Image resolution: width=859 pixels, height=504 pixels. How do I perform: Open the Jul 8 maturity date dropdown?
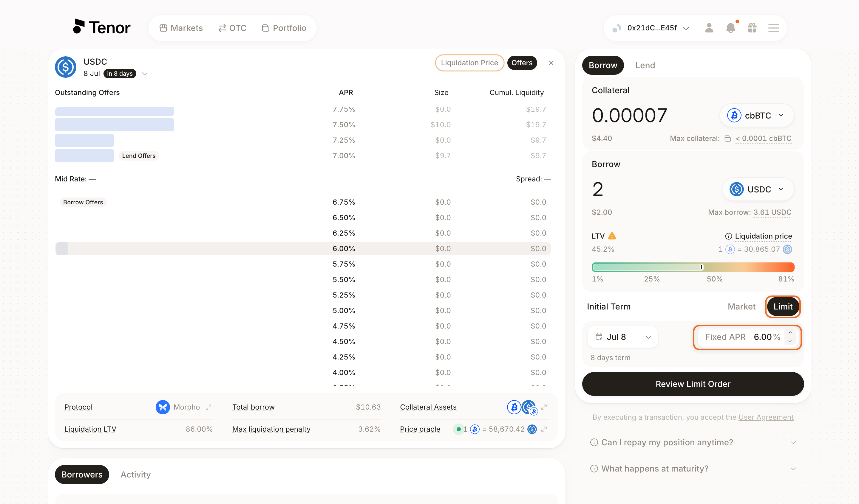[x=622, y=337]
